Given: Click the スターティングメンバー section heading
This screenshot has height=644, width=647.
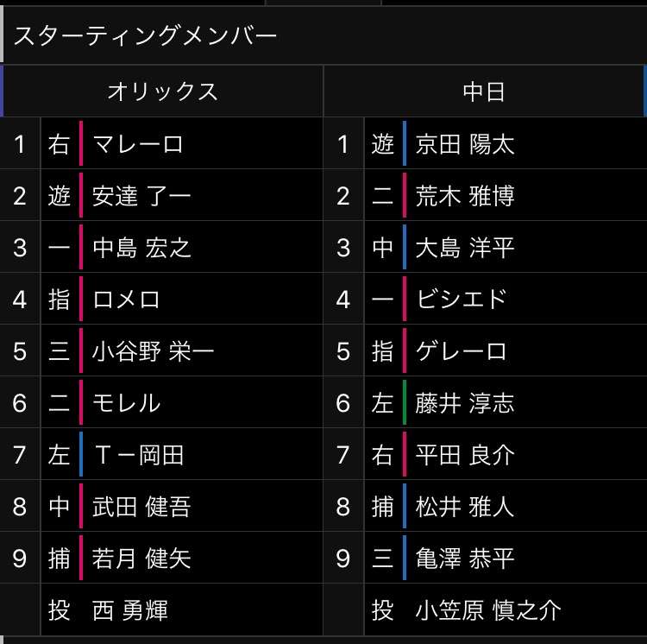Looking at the screenshot, I should point(145,35).
